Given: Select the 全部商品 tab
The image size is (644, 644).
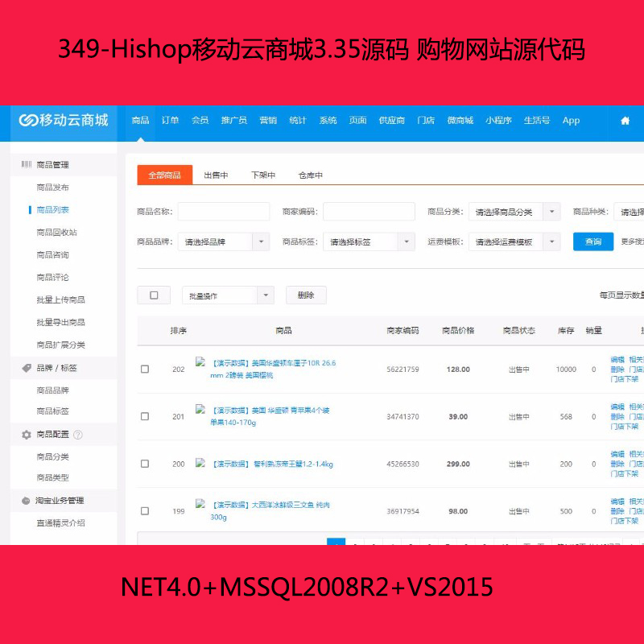Looking at the screenshot, I should click(x=165, y=175).
